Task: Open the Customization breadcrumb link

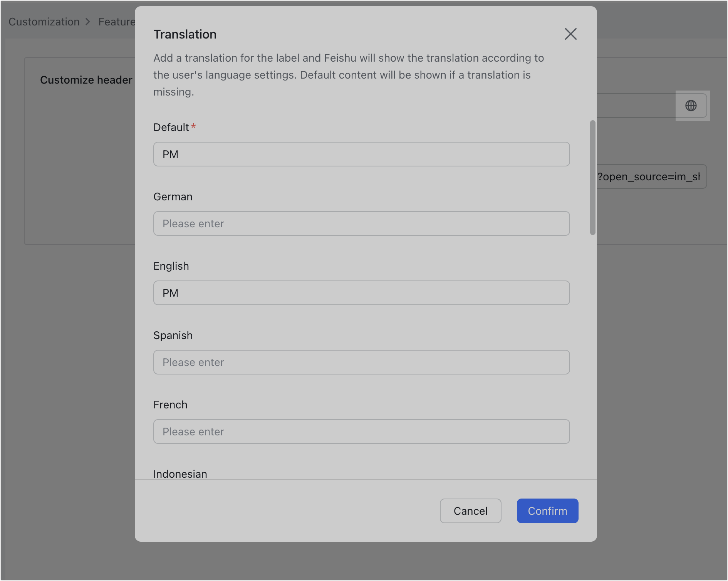Action: 44,22
